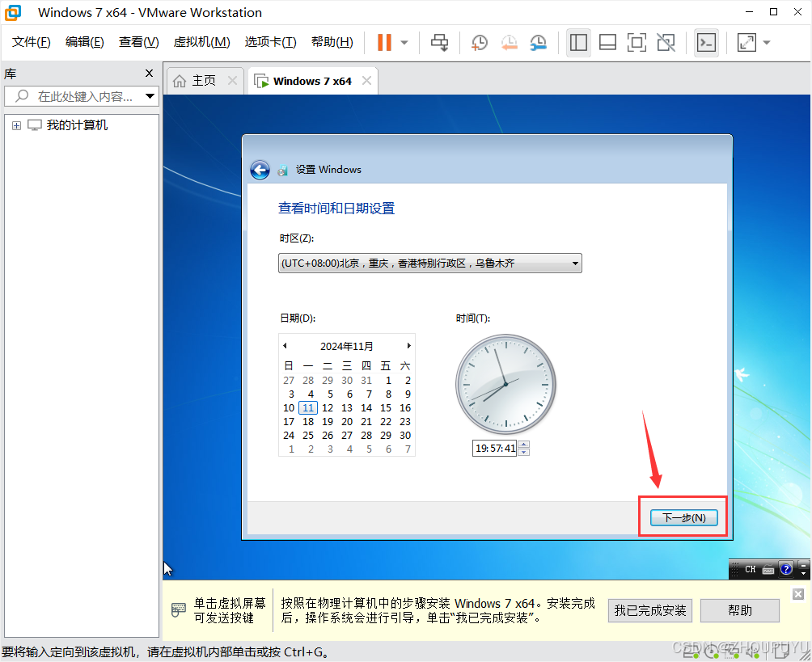The width and height of the screenshot is (812, 662).
Task: Open the power options dropdown arrow
Action: [x=404, y=43]
